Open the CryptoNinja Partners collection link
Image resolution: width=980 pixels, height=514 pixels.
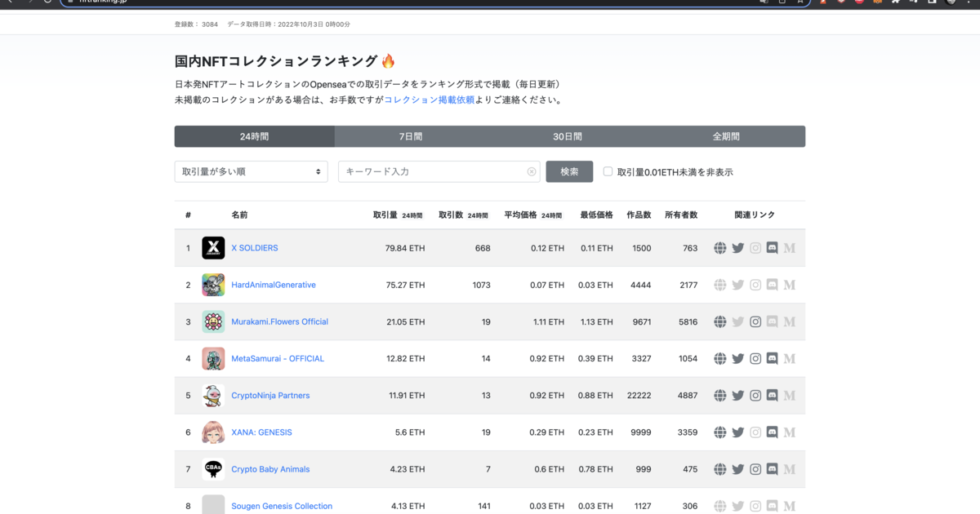270,396
